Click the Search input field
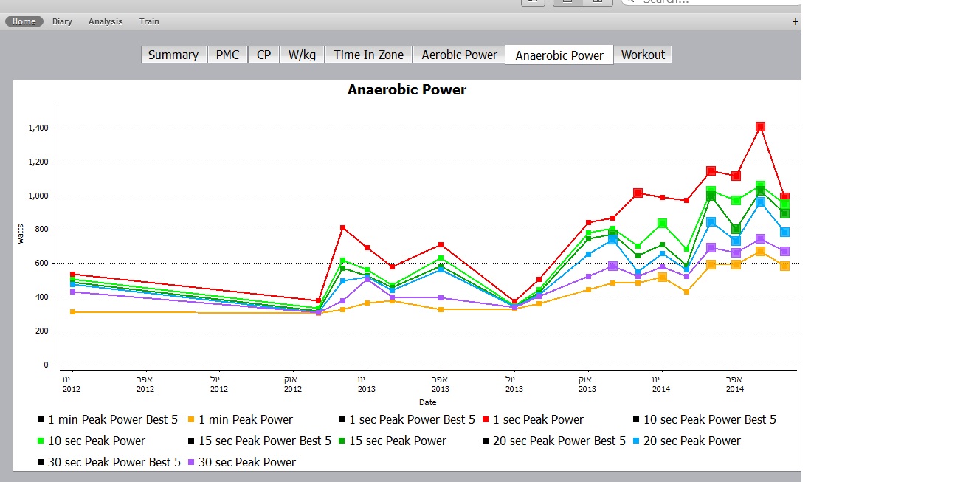 (708, 2)
